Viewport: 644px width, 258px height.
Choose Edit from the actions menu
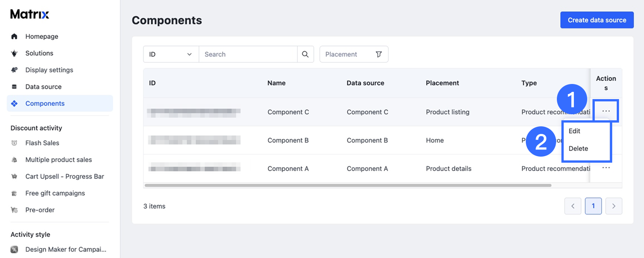coord(574,131)
